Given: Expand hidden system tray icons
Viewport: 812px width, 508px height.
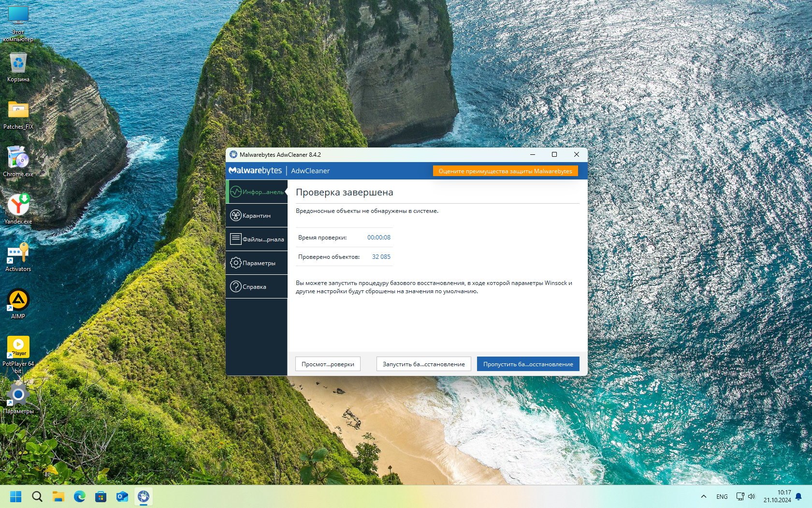Looking at the screenshot, I should [704, 496].
